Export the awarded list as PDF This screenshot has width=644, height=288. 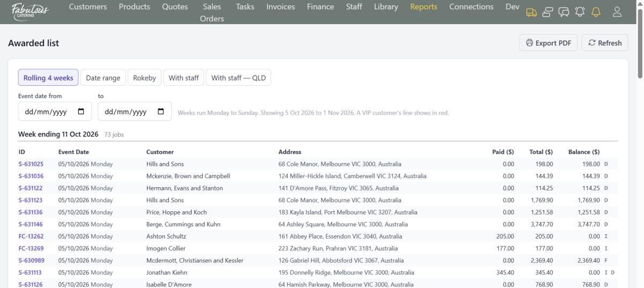tap(548, 43)
